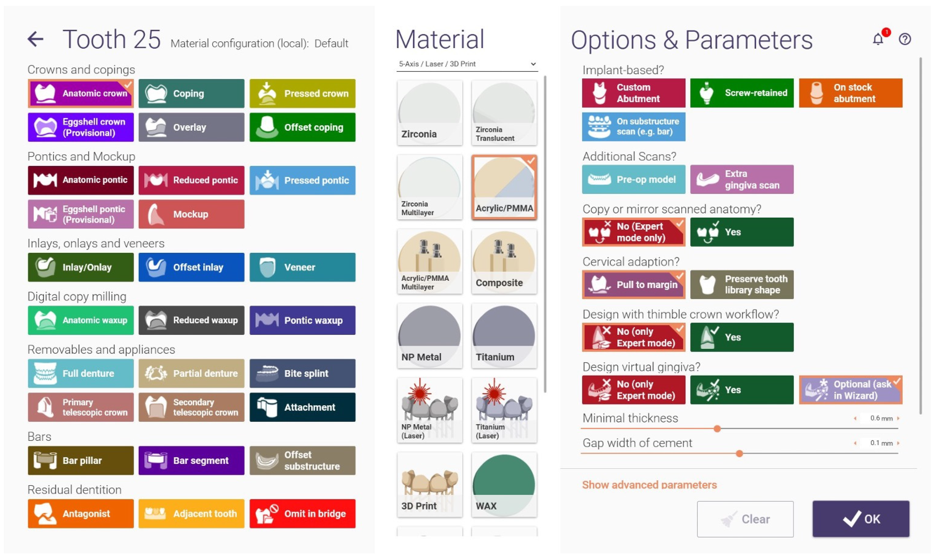Choose the Bar pillar tile
The image size is (937, 560).
[x=80, y=460]
